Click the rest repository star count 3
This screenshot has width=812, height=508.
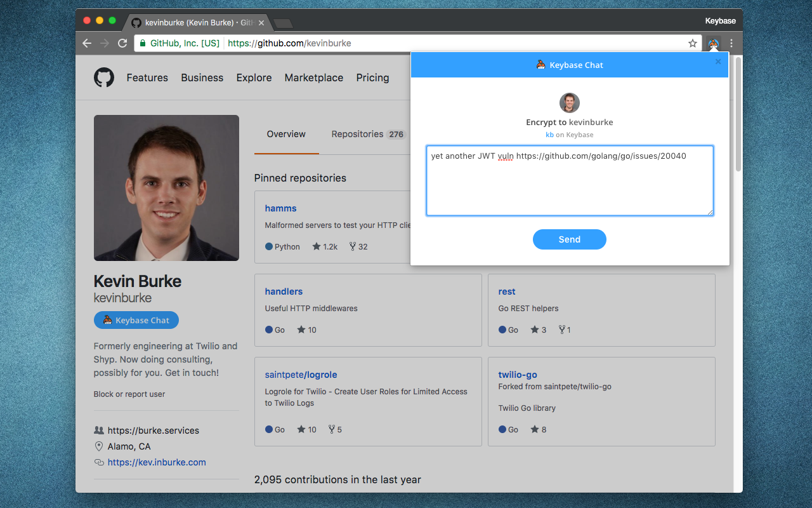(539, 330)
